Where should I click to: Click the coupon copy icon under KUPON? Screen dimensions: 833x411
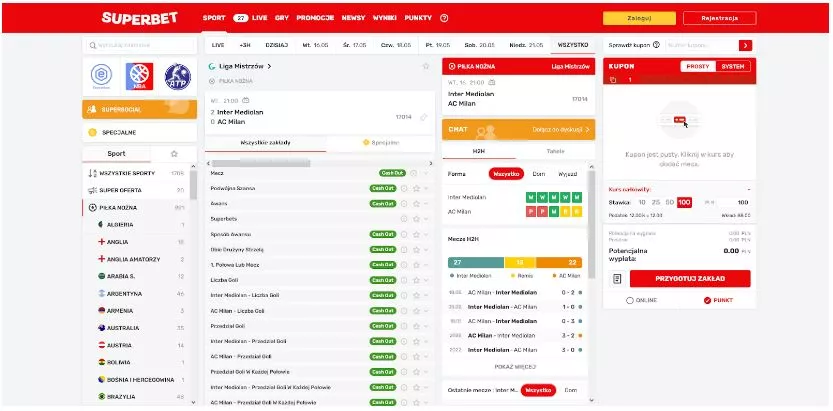coord(613,80)
